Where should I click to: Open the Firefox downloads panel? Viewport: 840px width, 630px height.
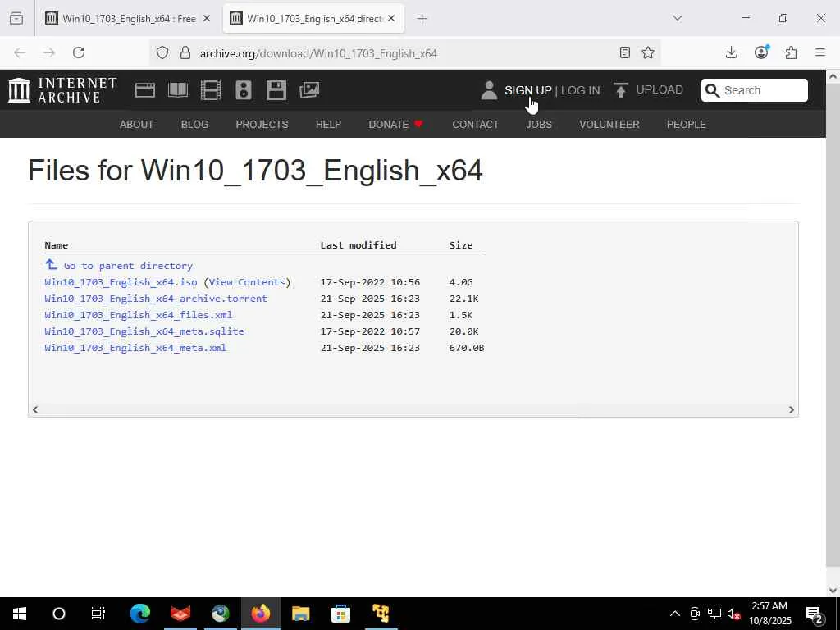(731, 52)
